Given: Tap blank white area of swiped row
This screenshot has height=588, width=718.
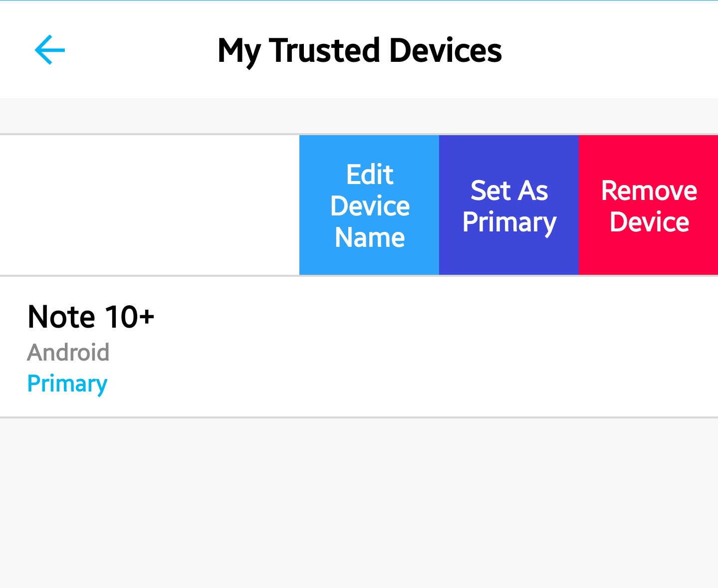Looking at the screenshot, I should pos(150,205).
